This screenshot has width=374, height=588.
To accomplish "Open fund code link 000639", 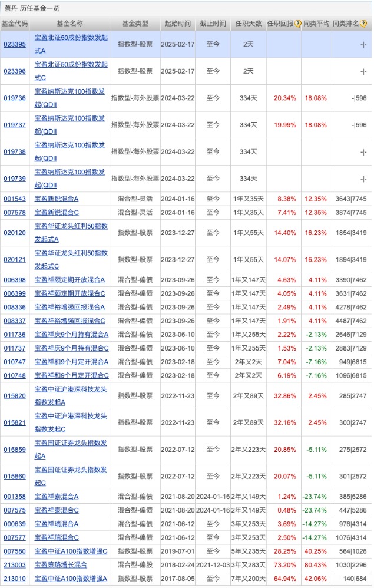I will (x=15, y=524).
